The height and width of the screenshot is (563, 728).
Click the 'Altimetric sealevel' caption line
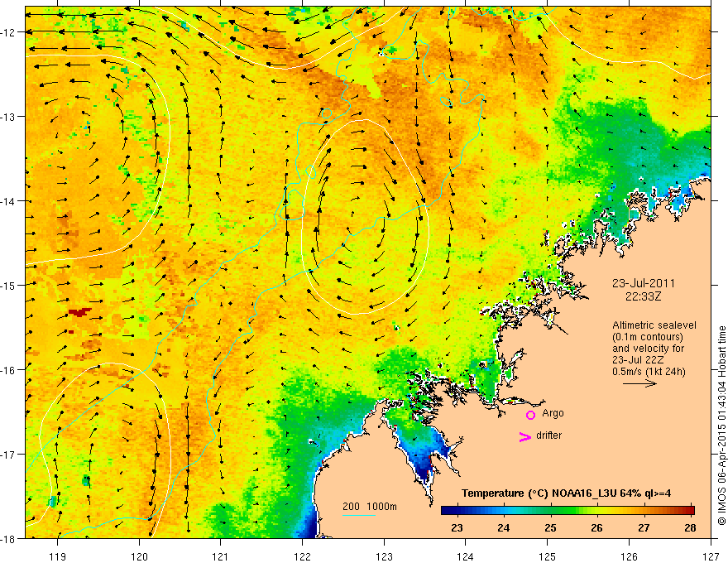click(654, 325)
